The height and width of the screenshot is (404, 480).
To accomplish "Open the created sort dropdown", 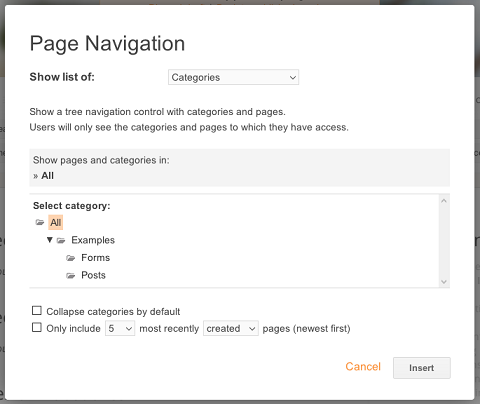I will 231,328.
